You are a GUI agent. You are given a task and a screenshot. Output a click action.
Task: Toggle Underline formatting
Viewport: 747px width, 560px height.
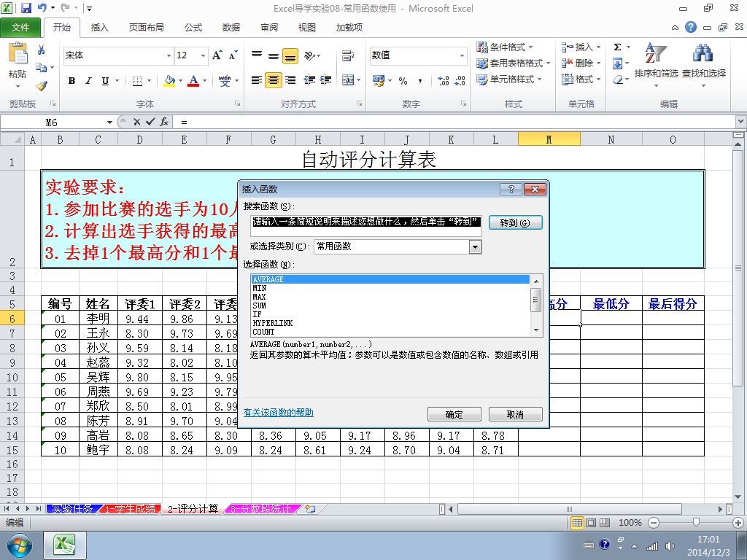click(x=105, y=80)
